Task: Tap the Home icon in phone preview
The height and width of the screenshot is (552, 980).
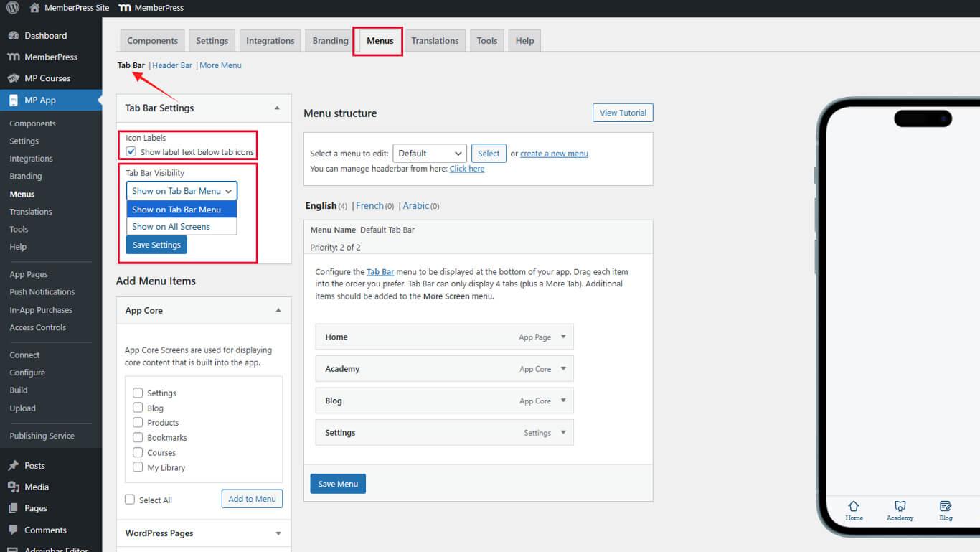Action: 854,507
